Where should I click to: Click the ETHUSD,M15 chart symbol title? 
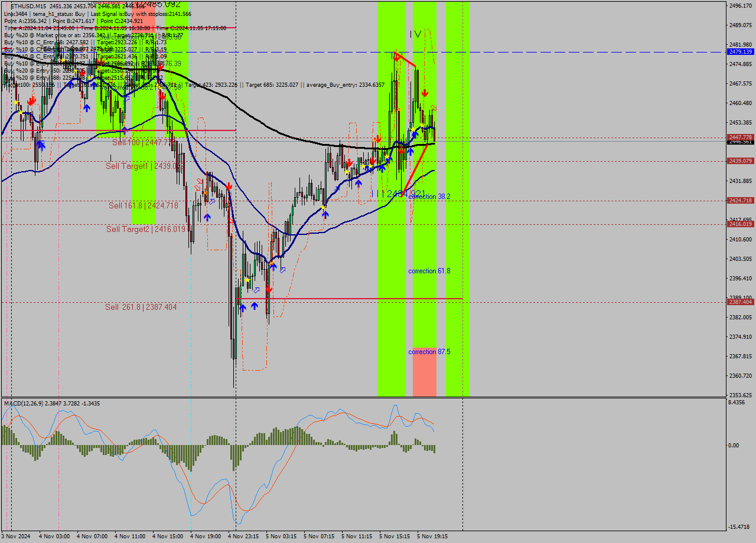29,6
